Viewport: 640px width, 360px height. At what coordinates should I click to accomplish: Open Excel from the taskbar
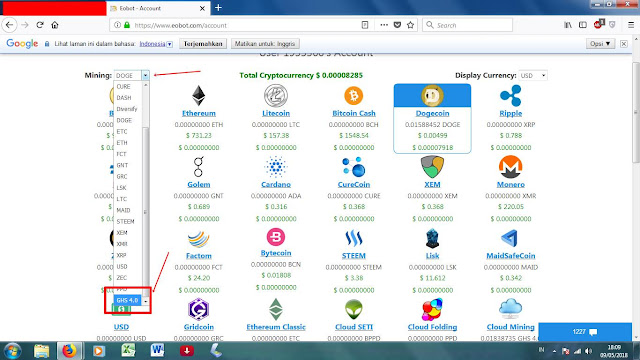[128, 351]
